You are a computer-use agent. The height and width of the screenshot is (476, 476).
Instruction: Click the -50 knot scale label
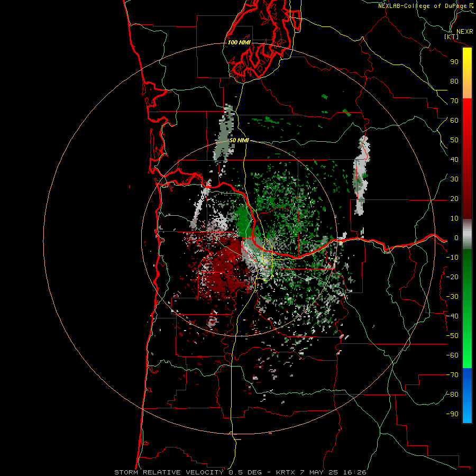[452, 336]
